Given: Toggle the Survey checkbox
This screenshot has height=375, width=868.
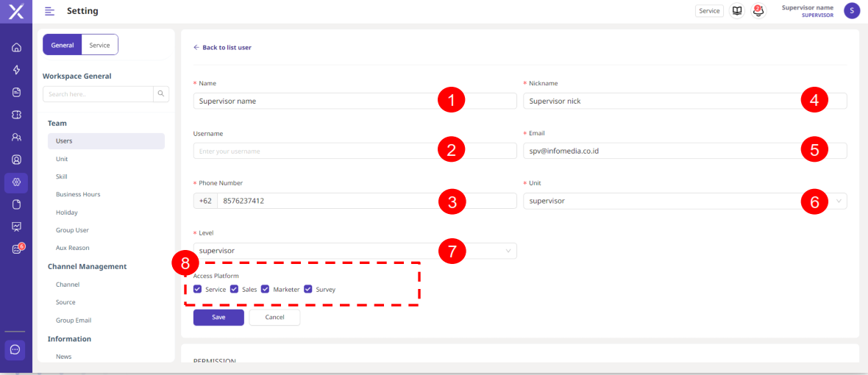Looking at the screenshot, I should (308, 289).
